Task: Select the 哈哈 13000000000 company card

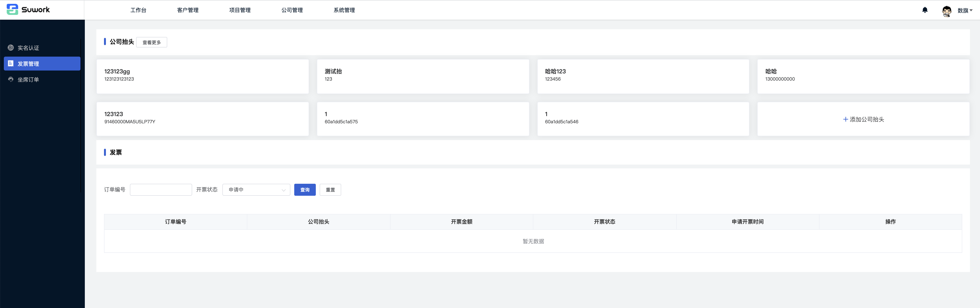Action: click(863, 76)
